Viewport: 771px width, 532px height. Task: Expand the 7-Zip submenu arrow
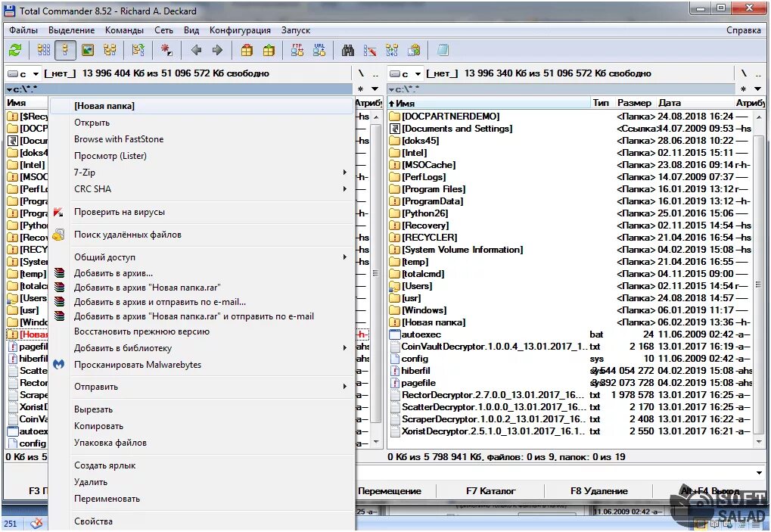[345, 173]
